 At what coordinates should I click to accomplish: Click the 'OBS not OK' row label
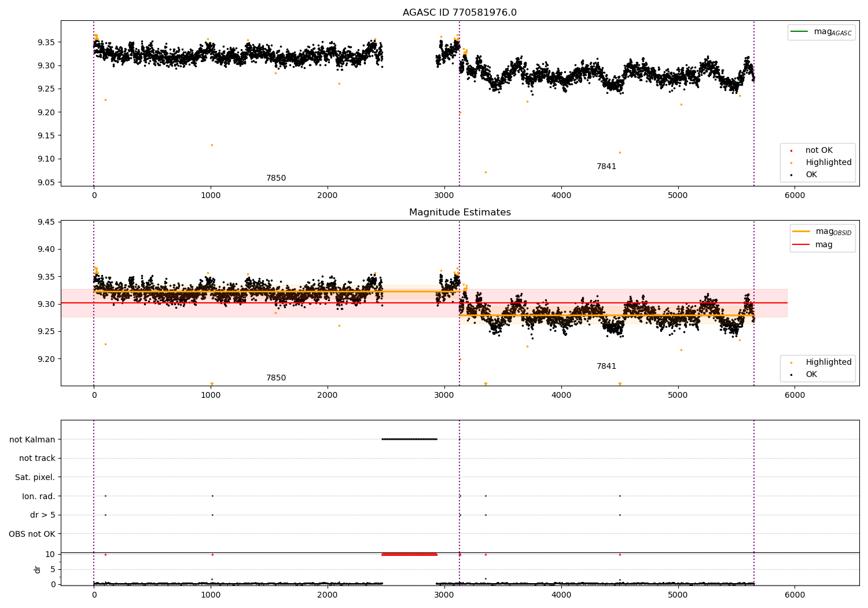(x=32, y=534)
